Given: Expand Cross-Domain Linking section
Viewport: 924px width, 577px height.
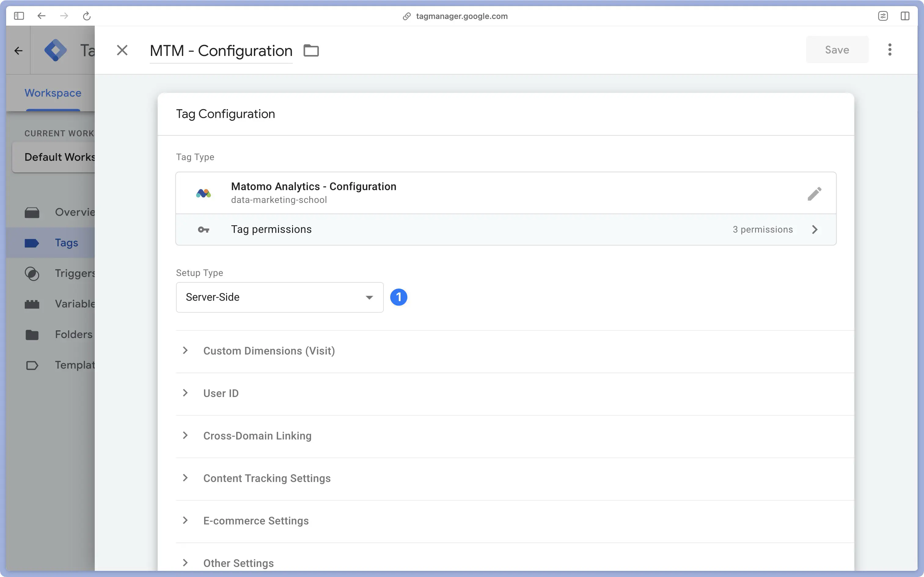Looking at the screenshot, I should [515, 436].
